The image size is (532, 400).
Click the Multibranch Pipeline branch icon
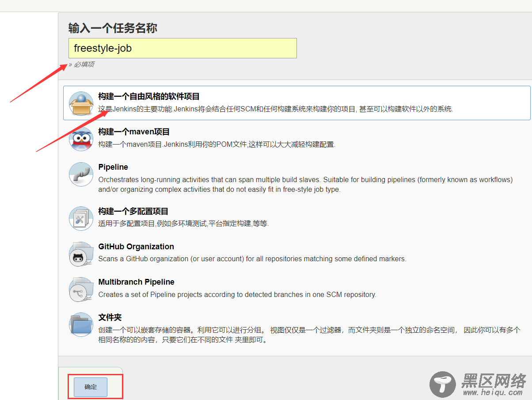[x=81, y=289]
